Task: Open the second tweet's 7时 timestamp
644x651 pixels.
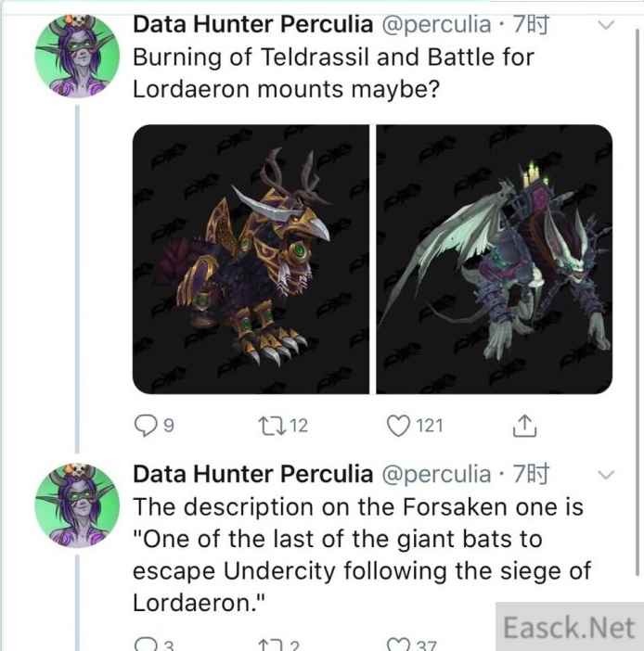Action: [x=531, y=474]
